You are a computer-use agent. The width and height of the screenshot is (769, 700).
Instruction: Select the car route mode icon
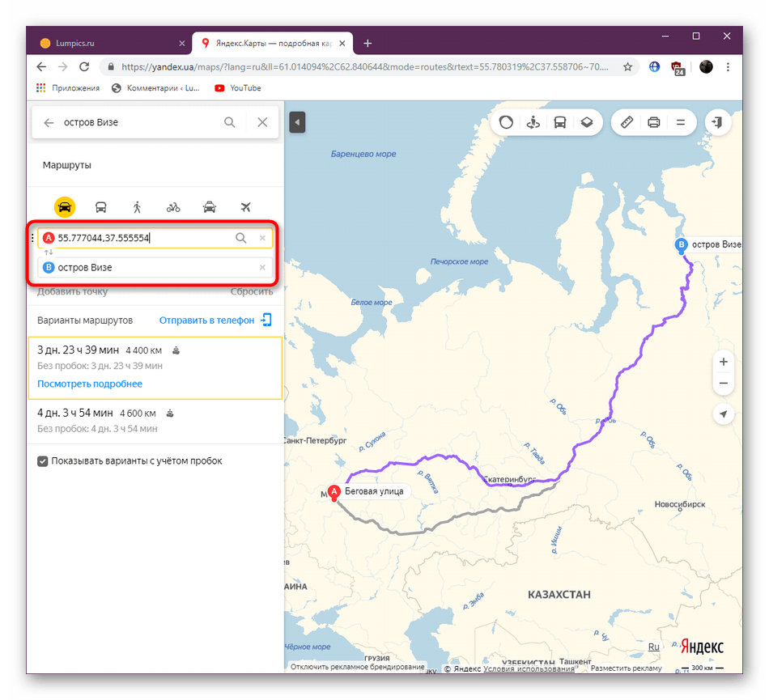click(65, 207)
